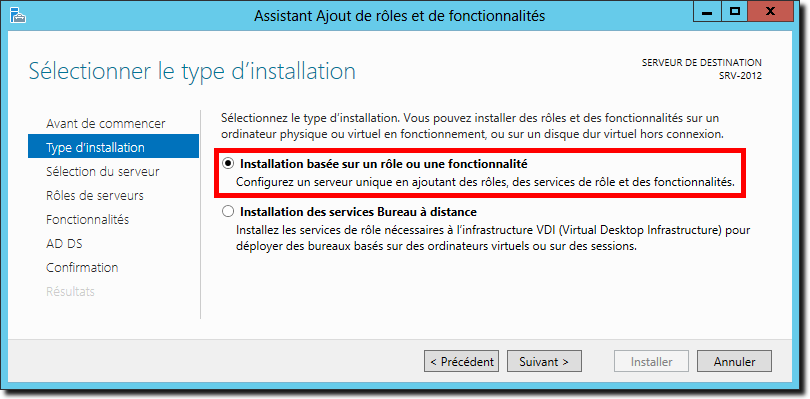Select Installation basée sur un rôle radio button
Screen dimensions: 810x399
coord(227,164)
